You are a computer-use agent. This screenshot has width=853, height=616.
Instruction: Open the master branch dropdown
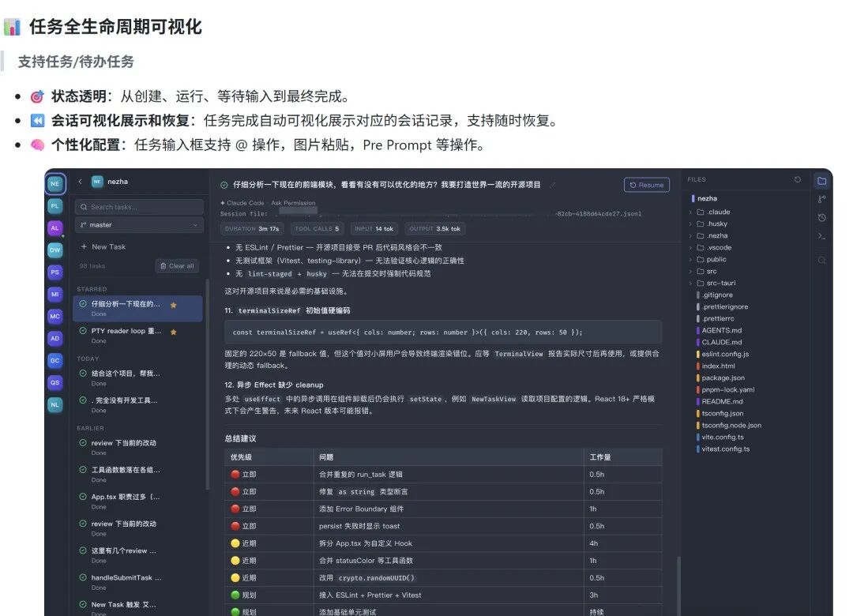click(x=139, y=224)
